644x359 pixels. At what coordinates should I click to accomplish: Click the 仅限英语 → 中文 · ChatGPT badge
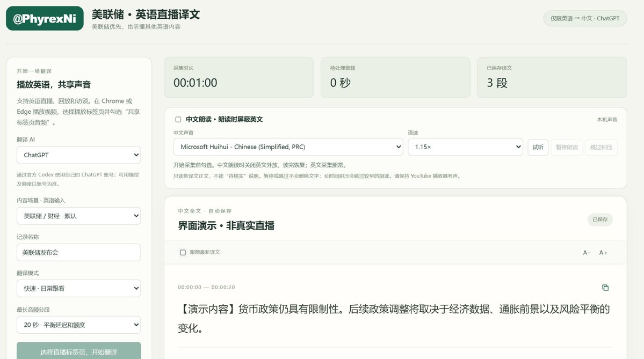tap(585, 18)
